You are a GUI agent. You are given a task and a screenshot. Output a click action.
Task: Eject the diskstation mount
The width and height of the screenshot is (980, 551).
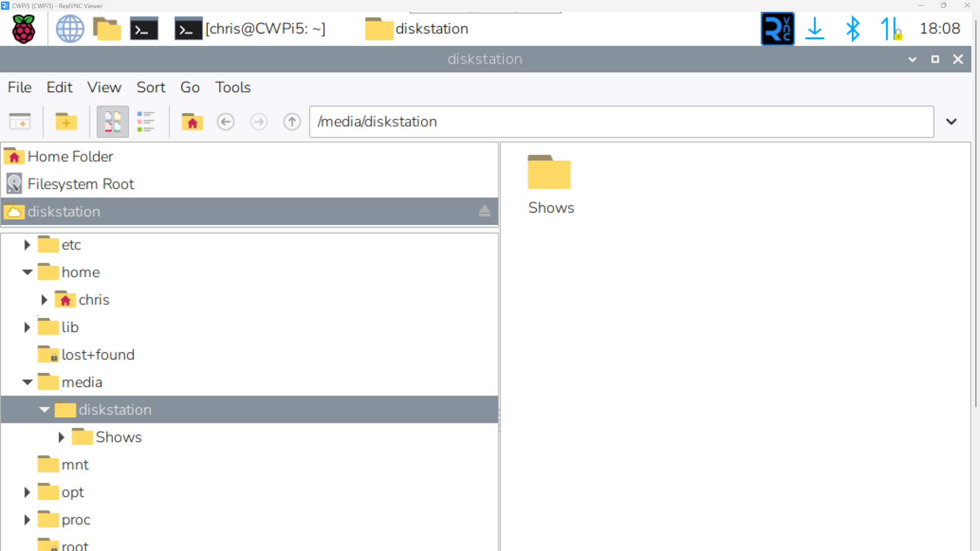484,211
